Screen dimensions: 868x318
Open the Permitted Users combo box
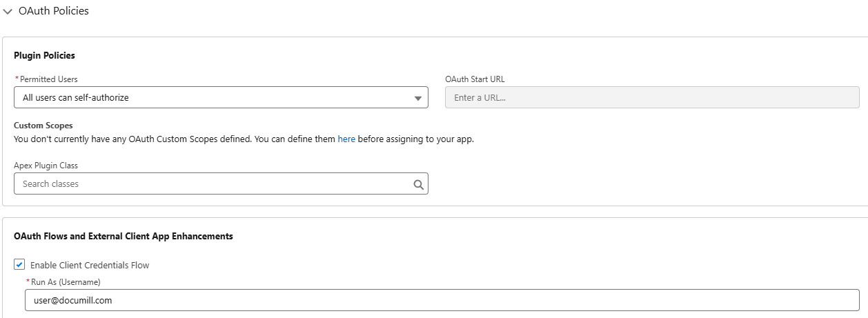pos(214,97)
